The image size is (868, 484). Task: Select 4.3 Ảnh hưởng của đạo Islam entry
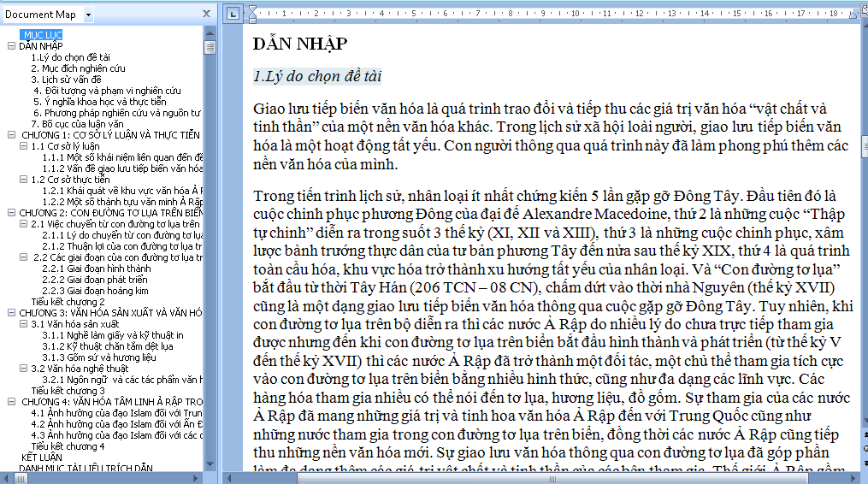click(x=117, y=434)
